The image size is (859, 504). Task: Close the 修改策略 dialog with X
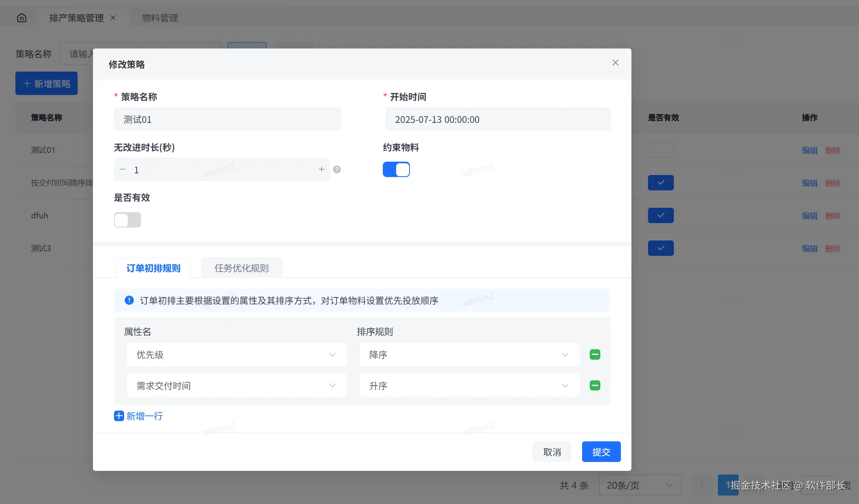coord(615,63)
